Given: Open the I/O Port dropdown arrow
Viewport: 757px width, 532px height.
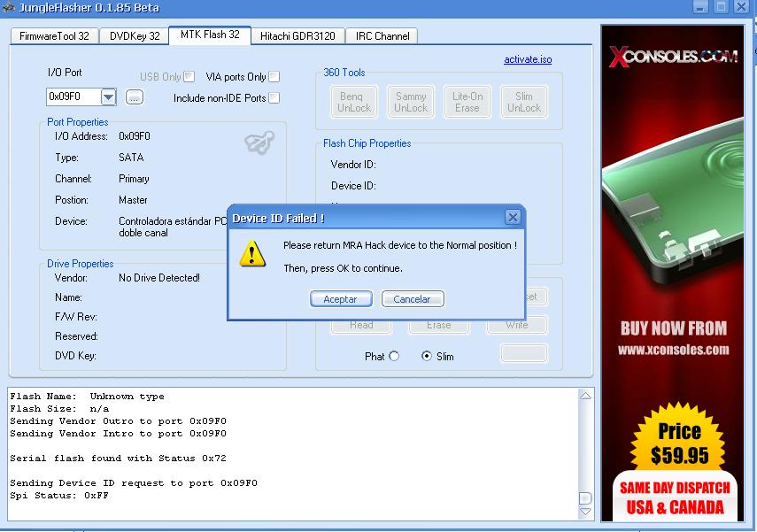Looking at the screenshot, I should point(109,97).
